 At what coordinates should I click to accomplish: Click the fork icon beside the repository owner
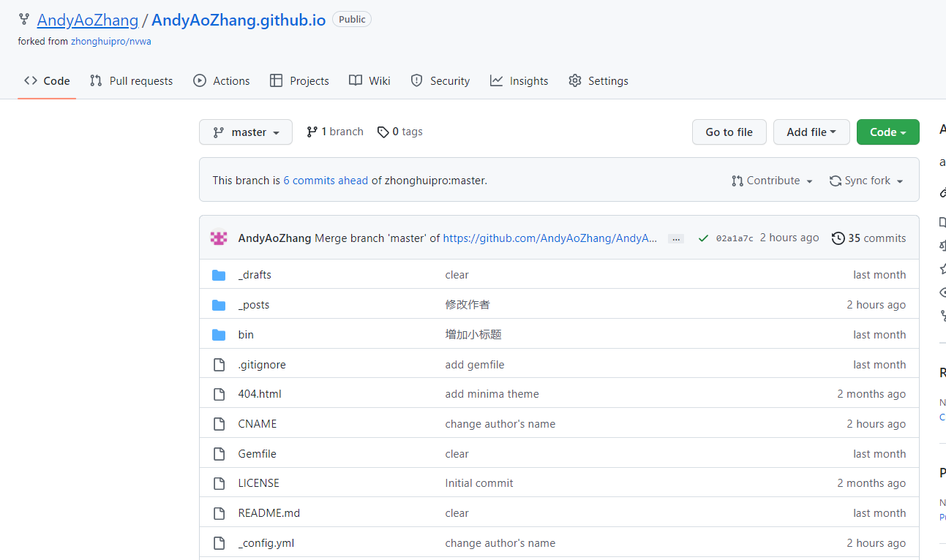point(24,20)
